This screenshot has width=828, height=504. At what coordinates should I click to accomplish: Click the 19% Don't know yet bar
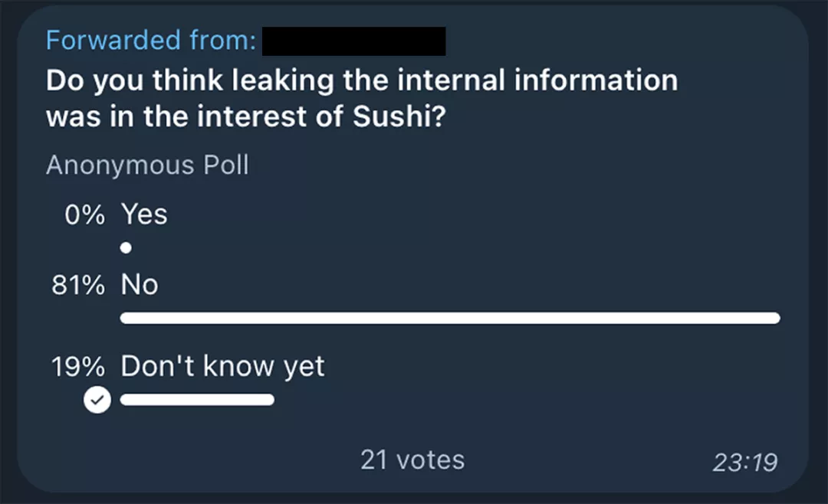coord(197,400)
